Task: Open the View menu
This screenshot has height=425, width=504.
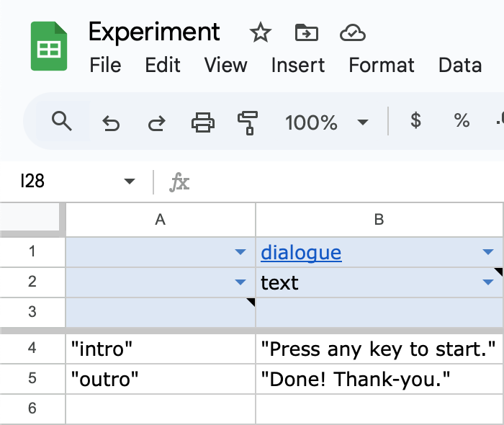Action: tap(225, 66)
